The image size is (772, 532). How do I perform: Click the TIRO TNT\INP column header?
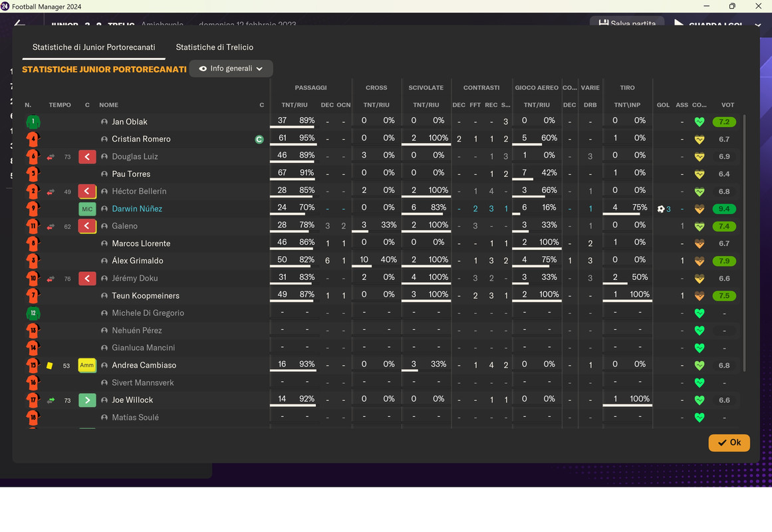627,105
